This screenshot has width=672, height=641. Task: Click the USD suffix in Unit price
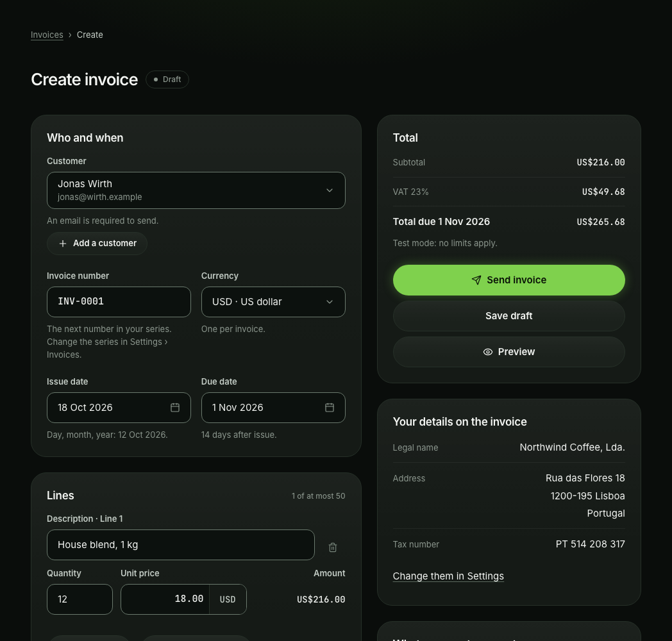coord(228,599)
